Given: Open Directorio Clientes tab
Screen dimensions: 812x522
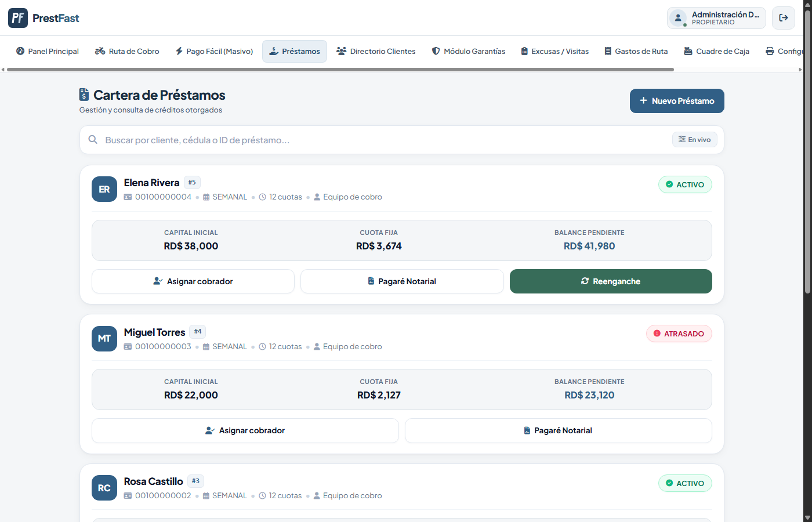Looking at the screenshot, I should [x=376, y=51].
